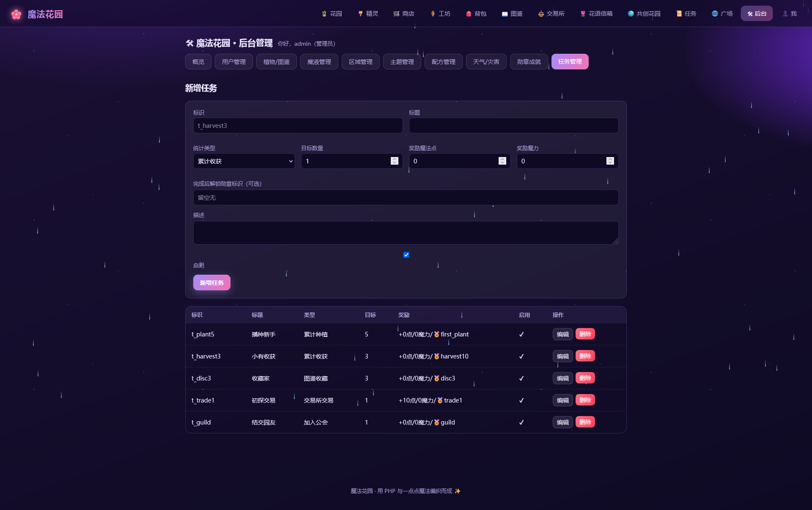Viewport: 812px width, 510px height.
Task: Go to the 主题管理 tab
Action: pos(402,62)
